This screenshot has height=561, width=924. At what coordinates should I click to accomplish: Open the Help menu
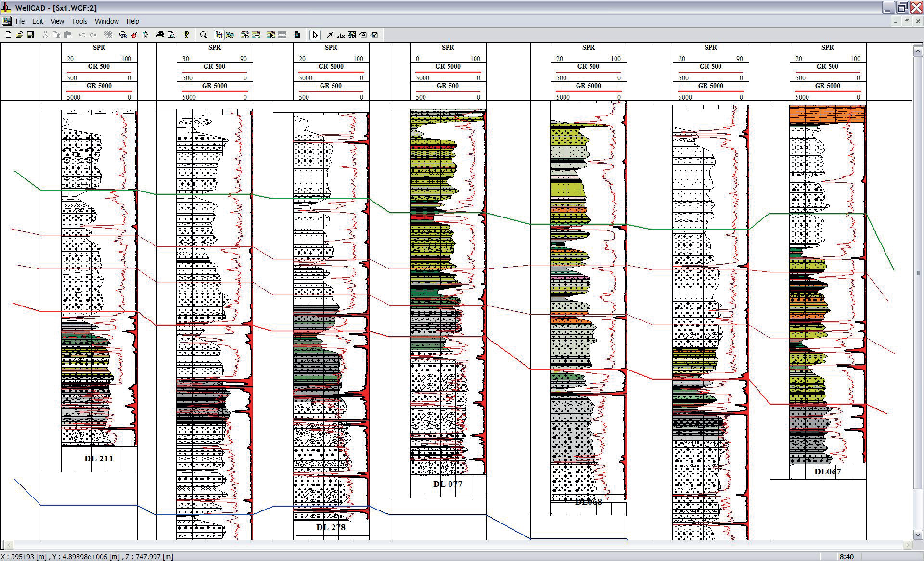pos(132,21)
